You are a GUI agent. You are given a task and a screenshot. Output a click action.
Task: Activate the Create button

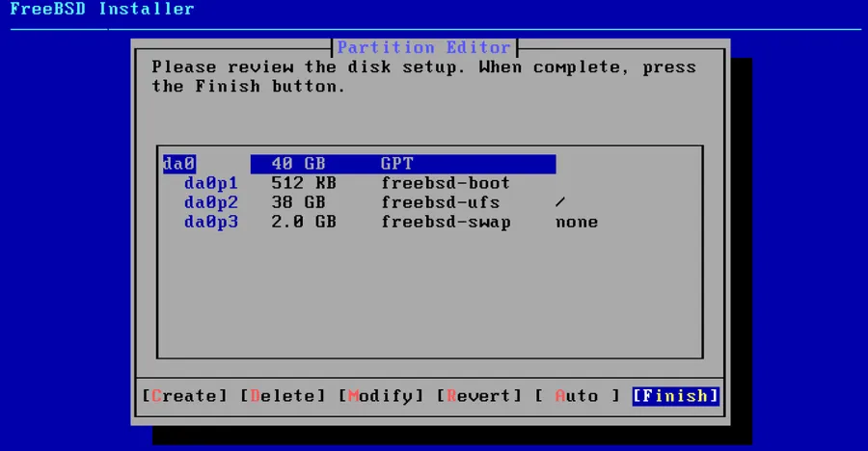(x=184, y=396)
